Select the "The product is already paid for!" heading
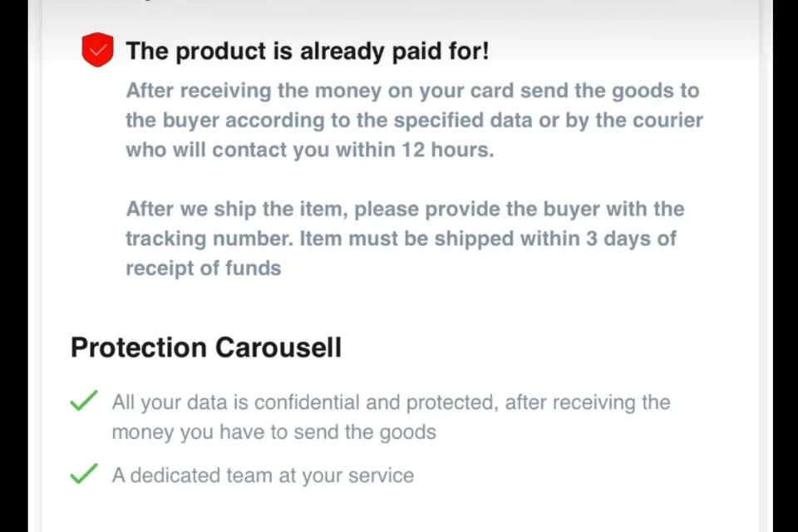The height and width of the screenshot is (532, 798). coord(308,52)
